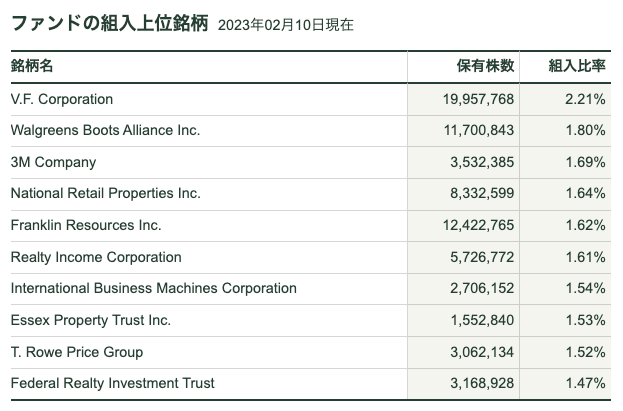Select the 19,957,768 shares cell
The image size is (623, 411).
[463, 99]
